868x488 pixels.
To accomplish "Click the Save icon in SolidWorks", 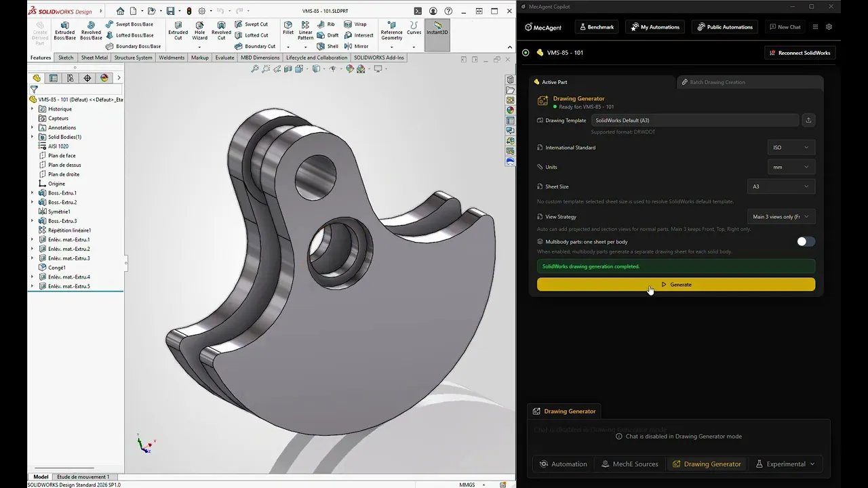I will click(x=170, y=11).
